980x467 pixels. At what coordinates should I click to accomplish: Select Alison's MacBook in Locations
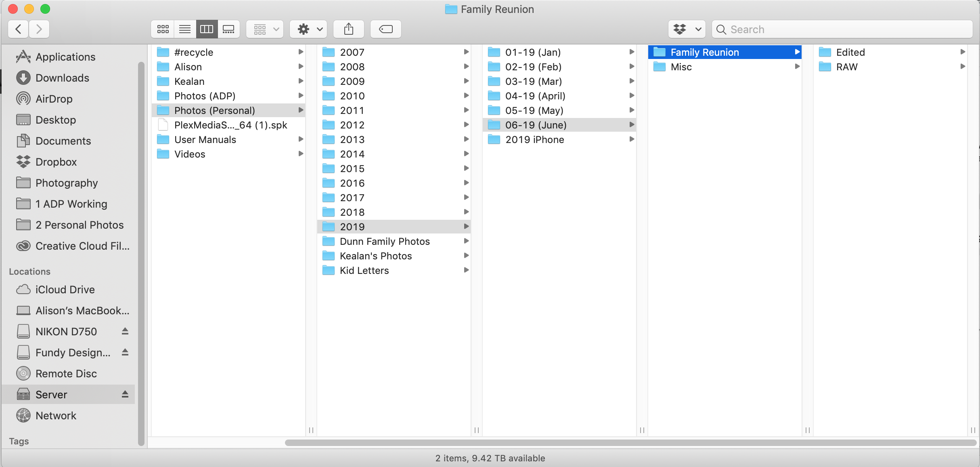coord(69,311)
